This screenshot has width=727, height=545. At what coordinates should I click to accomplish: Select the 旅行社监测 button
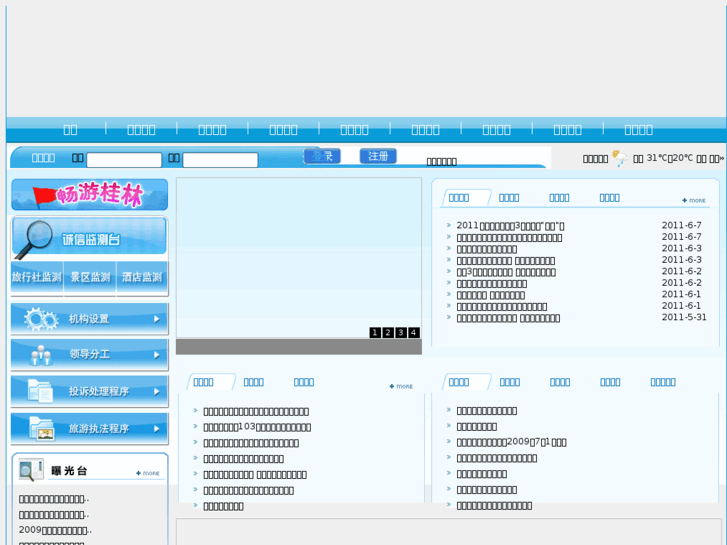click(37, 277)
